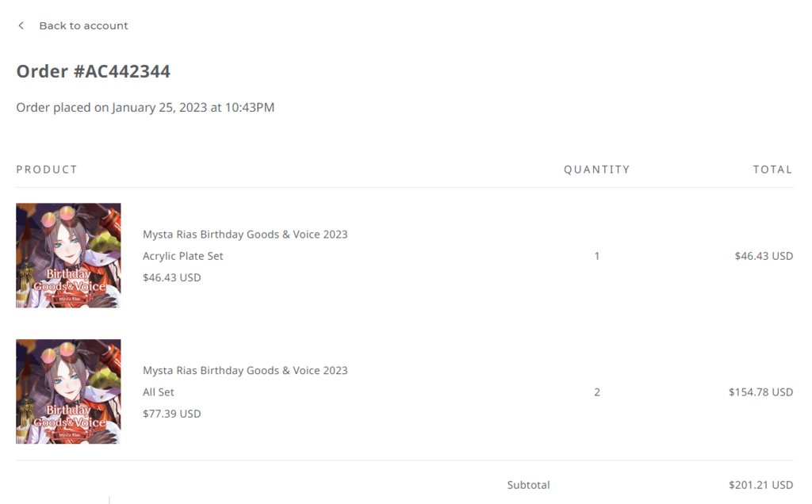The width and height of the screenshot is (812, 504).
Task: Click the $77.39 USD unit price
Action: pyautogui.click(x=172, y=414)
